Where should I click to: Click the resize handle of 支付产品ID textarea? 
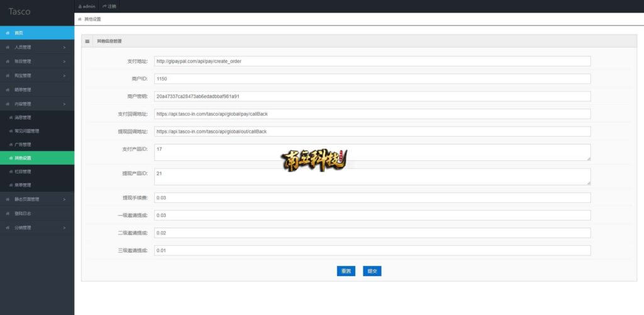click(589, 158)
